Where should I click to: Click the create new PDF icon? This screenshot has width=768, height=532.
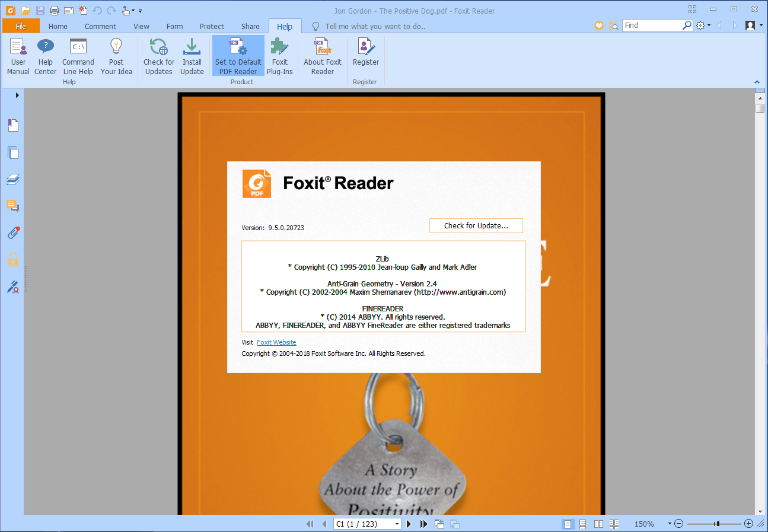(83, 10)
